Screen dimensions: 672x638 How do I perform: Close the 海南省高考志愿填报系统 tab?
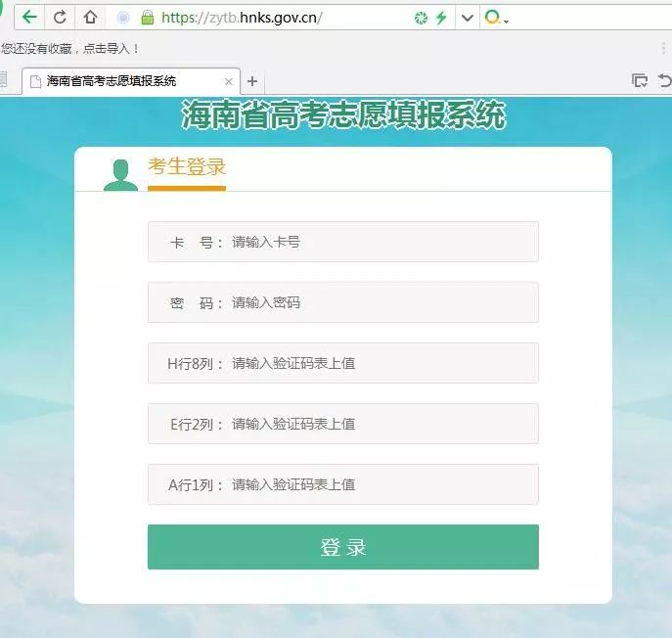pos(229,81)
